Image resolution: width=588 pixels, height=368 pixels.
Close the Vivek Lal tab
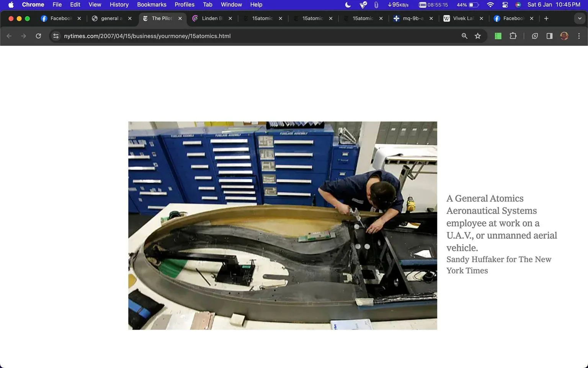pos(481,18)
